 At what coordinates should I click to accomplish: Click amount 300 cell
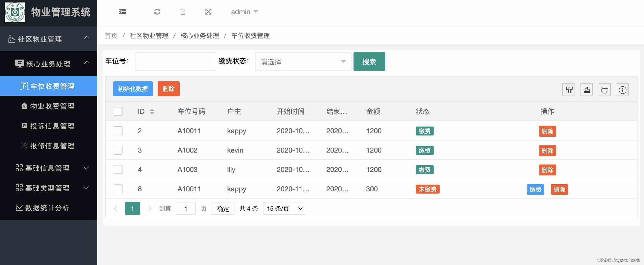pos(372,189)
